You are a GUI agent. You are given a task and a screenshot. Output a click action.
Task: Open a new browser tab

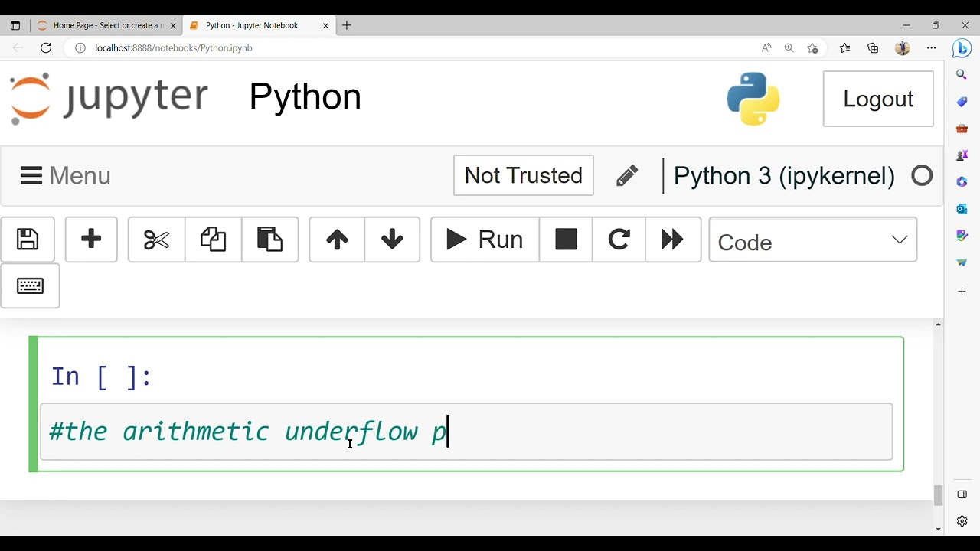pyautogui.click(x=347, y=25)
